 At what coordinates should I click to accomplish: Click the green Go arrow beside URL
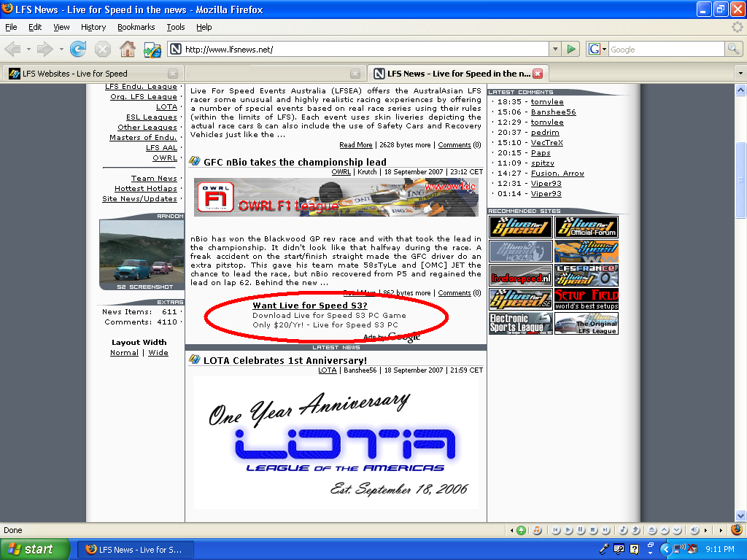coord(570,49)
